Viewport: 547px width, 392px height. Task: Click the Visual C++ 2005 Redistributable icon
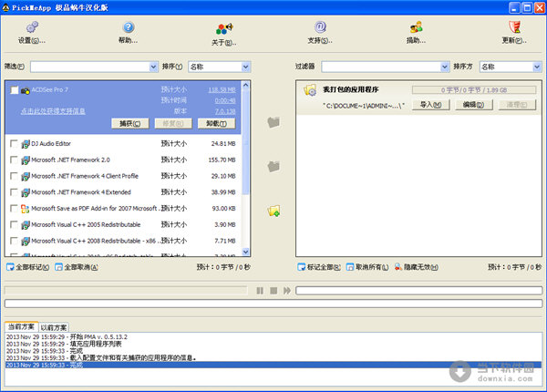(x=26, y=225)
